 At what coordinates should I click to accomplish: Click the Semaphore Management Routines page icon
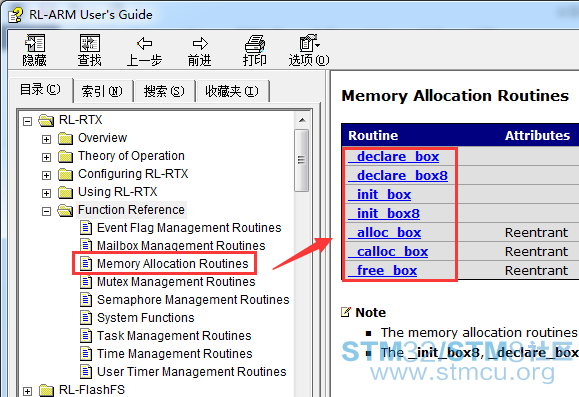86,300
